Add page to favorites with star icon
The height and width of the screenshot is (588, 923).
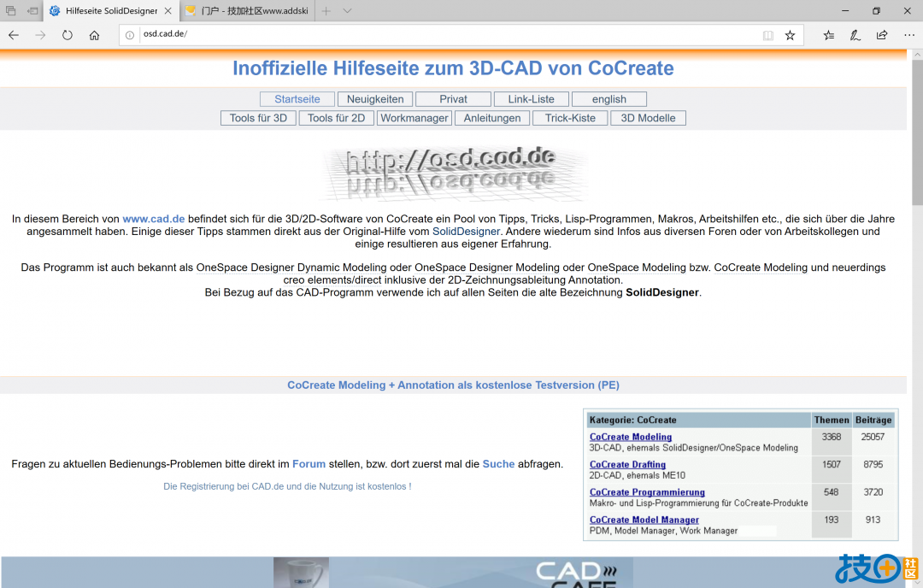click(790, 35)
